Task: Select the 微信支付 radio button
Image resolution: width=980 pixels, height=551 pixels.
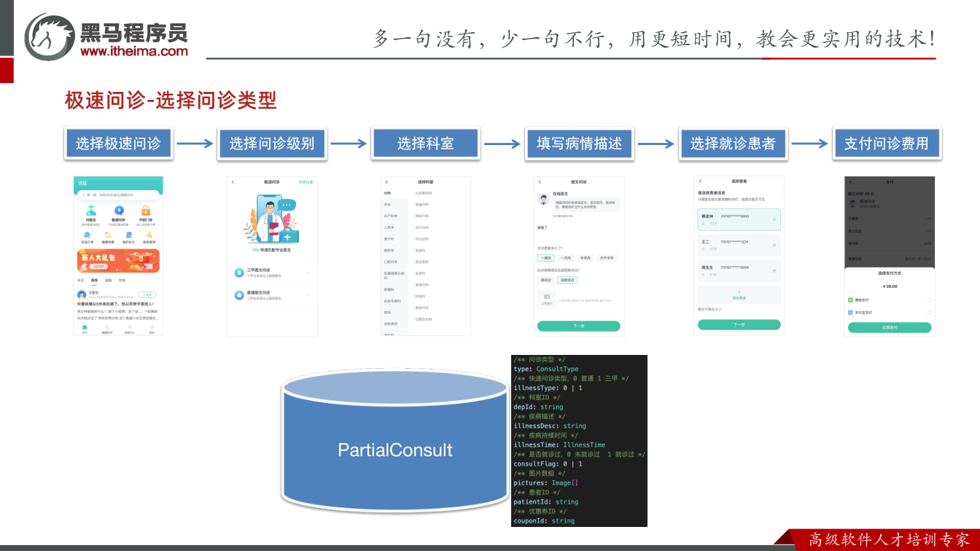Action: click(929, 300)
